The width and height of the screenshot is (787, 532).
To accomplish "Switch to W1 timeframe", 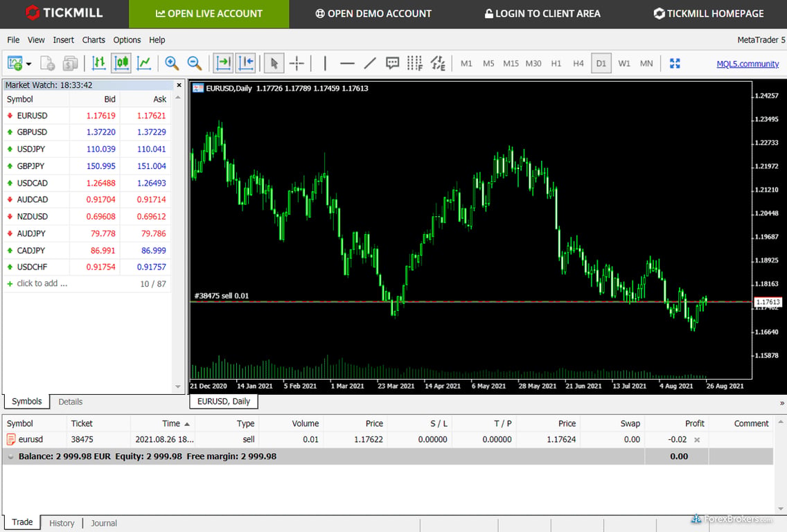I will coord(624,63).
